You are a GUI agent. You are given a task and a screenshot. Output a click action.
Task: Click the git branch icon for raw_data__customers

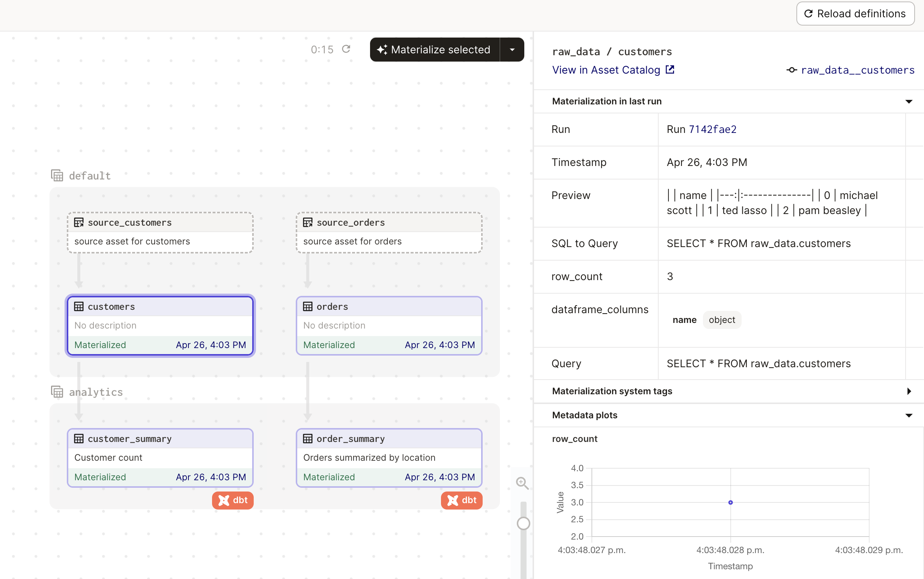[790, 69]
